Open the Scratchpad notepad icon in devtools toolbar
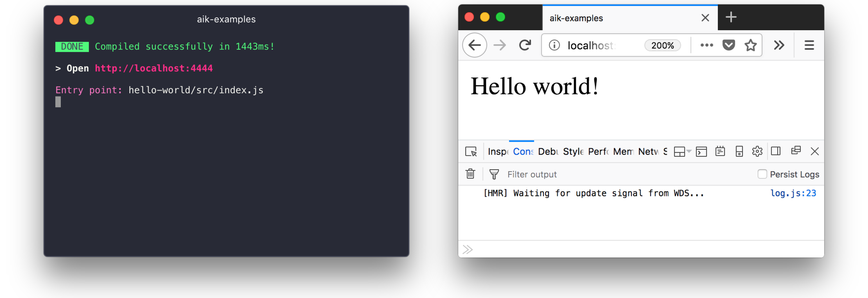 (720, 151)
